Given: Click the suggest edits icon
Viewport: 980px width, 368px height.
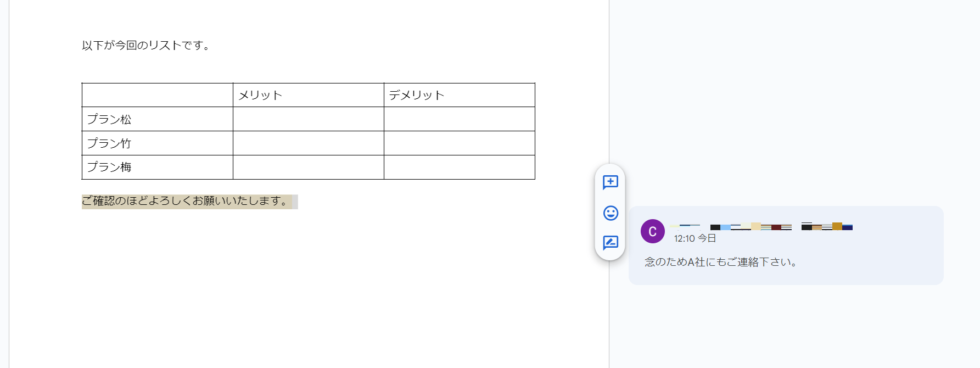Looking at the screenshot, I should coord(610,243).
